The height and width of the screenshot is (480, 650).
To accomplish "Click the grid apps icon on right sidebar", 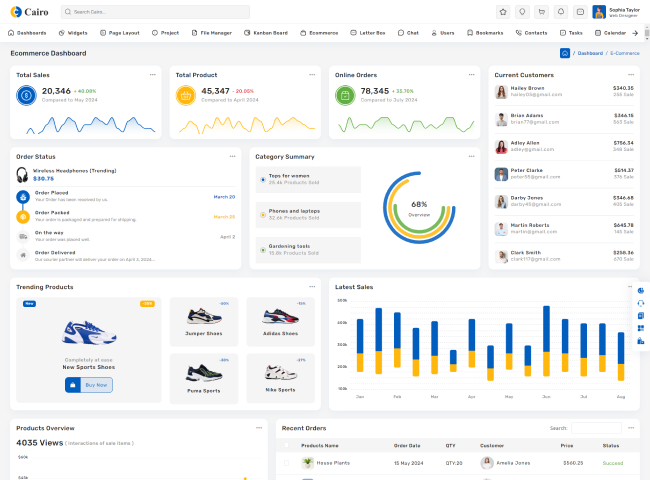I will click(641, 328).
